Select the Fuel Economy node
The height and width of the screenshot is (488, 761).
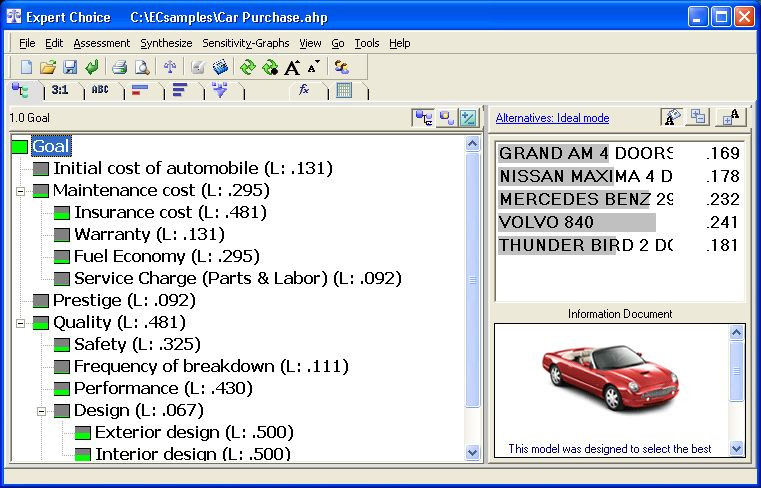coord(166,256)
